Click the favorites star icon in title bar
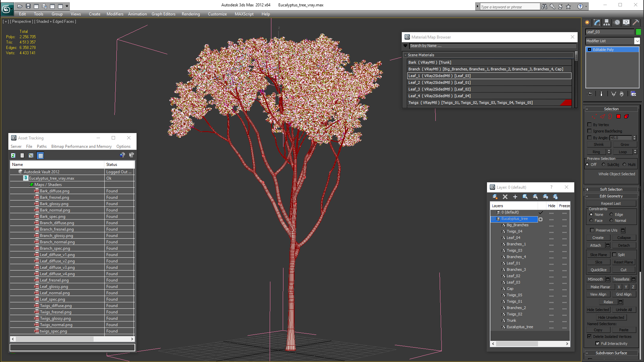The image size is (644, 362). tap(569, 6)
